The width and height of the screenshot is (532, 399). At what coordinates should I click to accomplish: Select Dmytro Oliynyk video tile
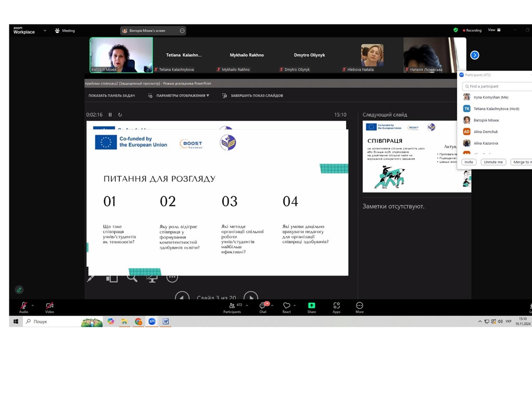coord(310,55)
